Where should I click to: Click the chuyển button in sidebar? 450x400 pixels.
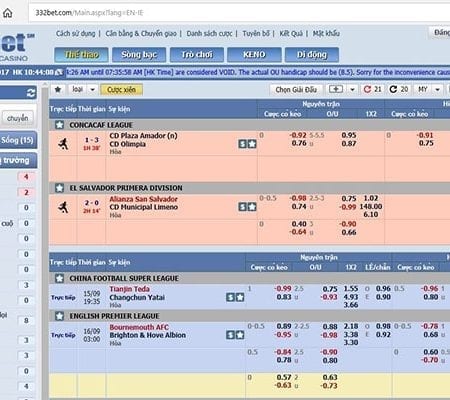pos(18,118)
